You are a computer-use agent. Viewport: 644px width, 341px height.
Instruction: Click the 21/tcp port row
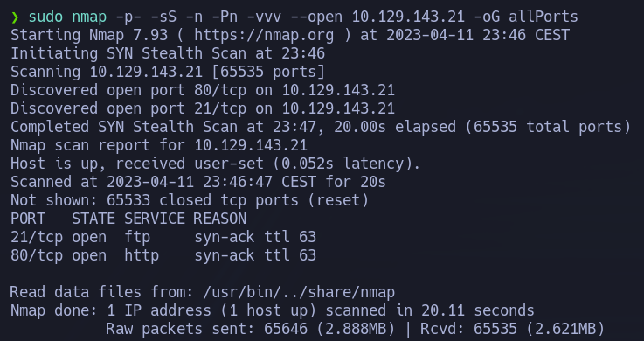(x=163, y=237)
